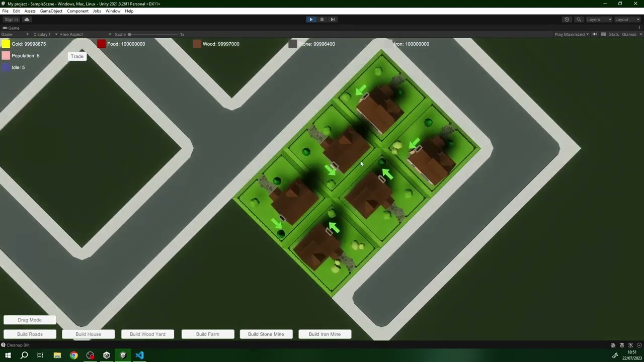Open the Game tab options kebab menu
This screenshot has height=362, width=644.
pos(640,28)
